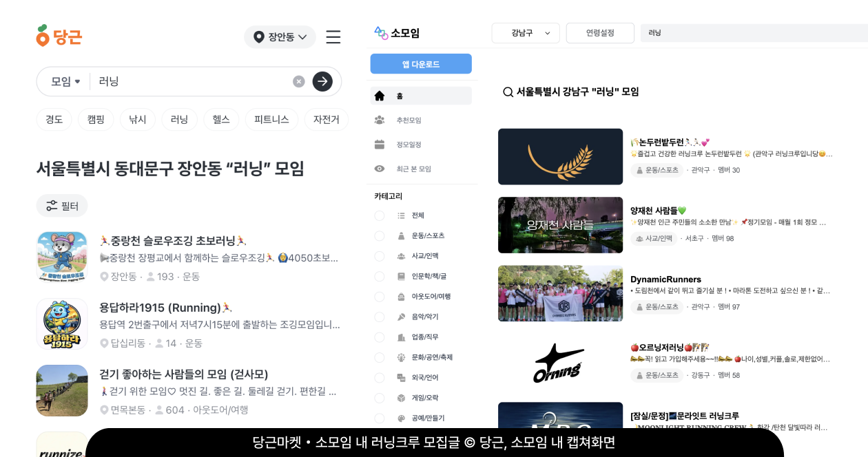Click the 사교/인맥 tag on 양재천 사람들
The height and width of the screenshot is (457, 868).
pyautogui.click(x=654, y=239)
